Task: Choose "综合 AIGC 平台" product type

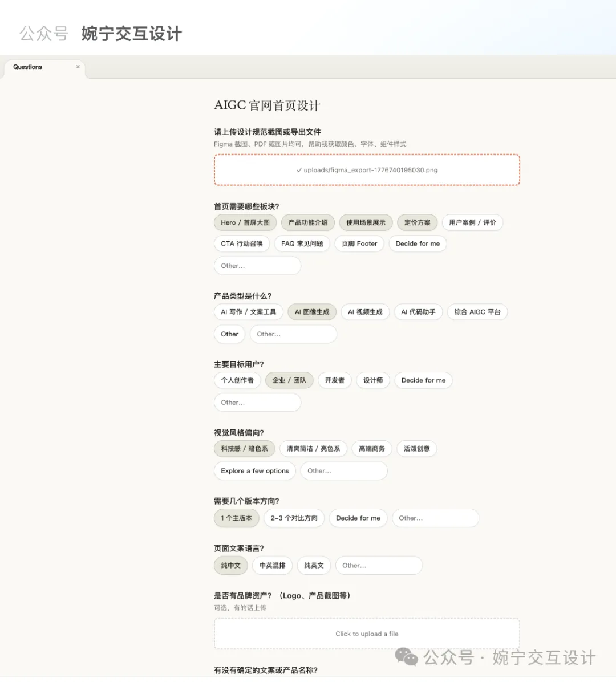Action: point(477,312)
